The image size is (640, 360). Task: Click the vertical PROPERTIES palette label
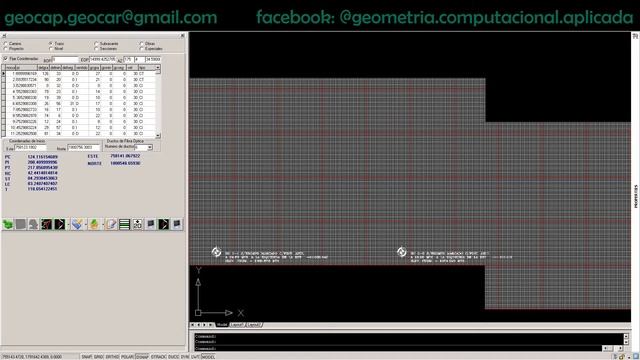636,197
